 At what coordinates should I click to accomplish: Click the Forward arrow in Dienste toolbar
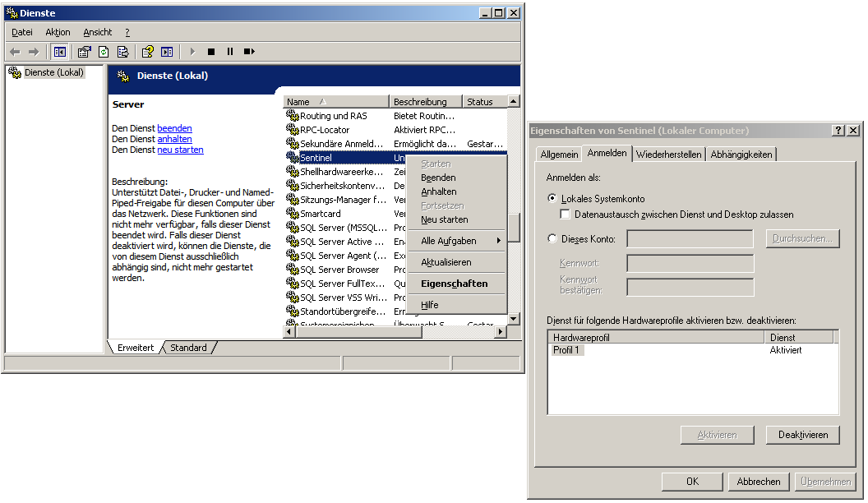point(34,52)
